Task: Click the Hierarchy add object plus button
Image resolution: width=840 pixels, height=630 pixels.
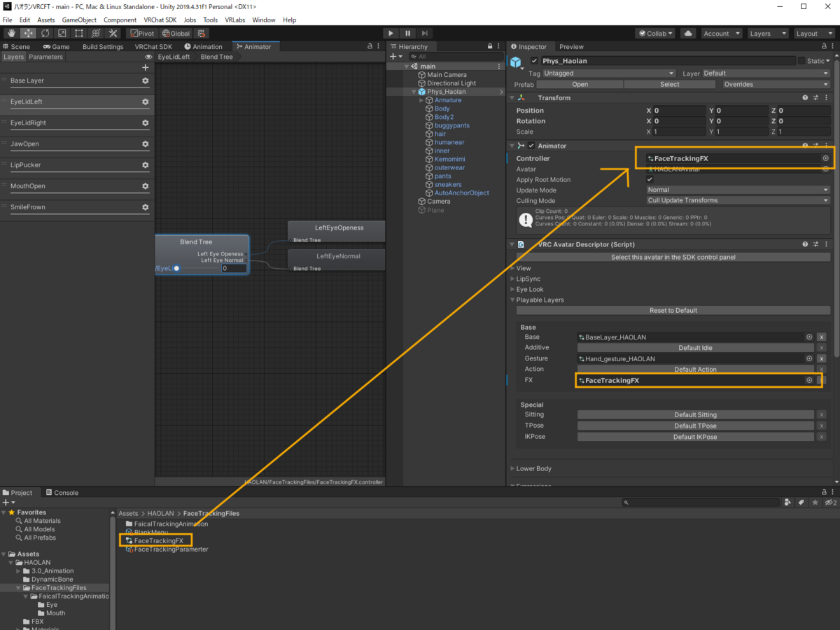Action: point(393,56)
